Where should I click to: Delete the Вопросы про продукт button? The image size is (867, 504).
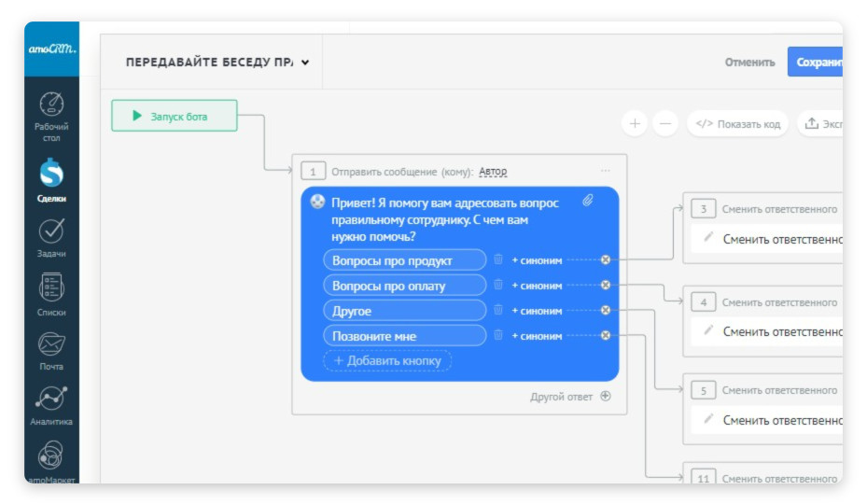click(x=498, y=259)
